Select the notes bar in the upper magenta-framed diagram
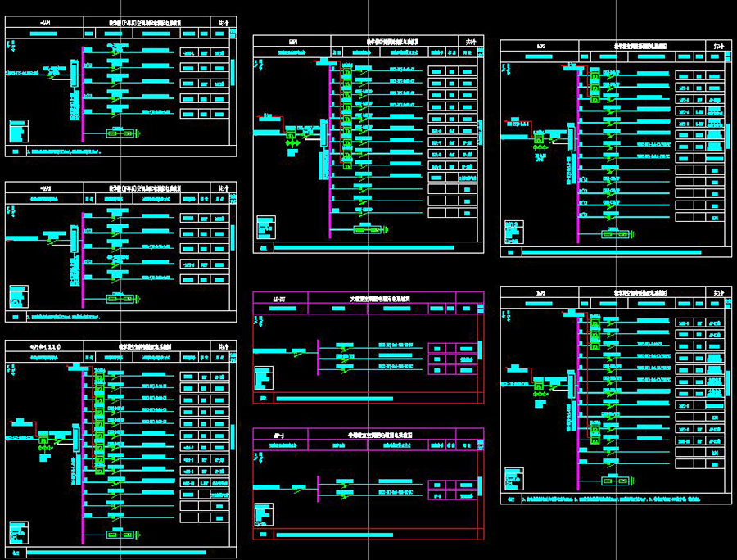Screen dimensions: 737x560 pyautogui.click(x=335, y=399)
